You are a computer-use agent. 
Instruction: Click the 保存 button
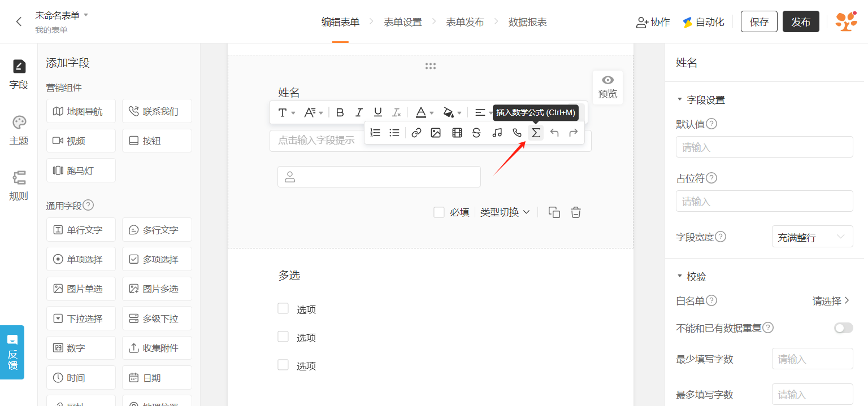(x=759, y=22)
